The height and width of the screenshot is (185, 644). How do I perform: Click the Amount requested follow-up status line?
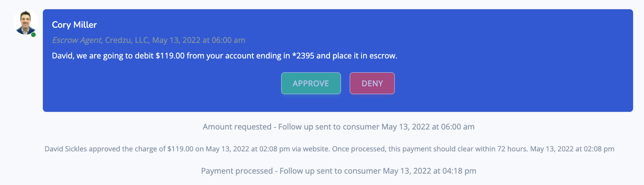click(x=338, y=127)
